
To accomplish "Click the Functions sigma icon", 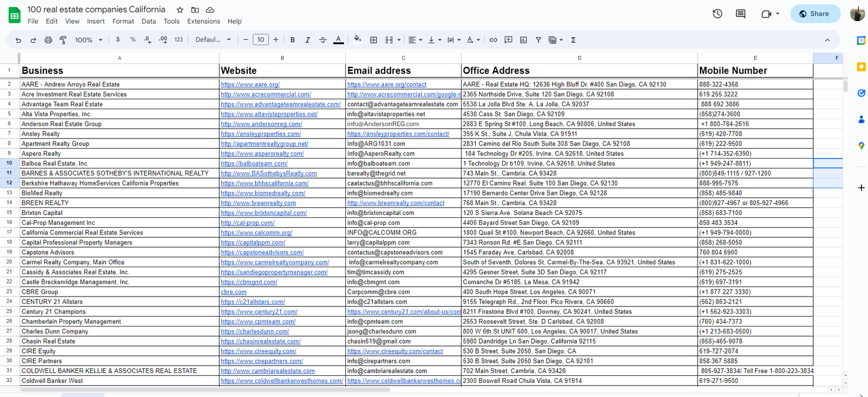I will 573,40.
